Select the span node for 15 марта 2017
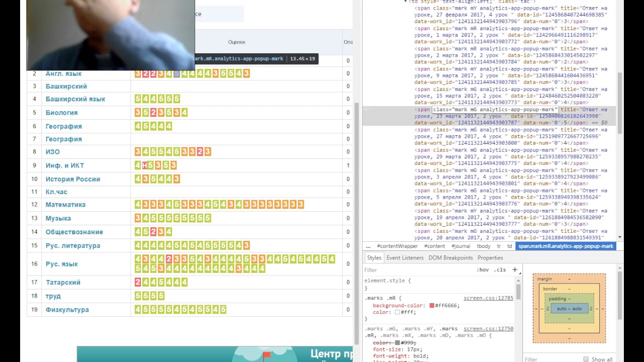The image size is (644, 362). (511, 96)
